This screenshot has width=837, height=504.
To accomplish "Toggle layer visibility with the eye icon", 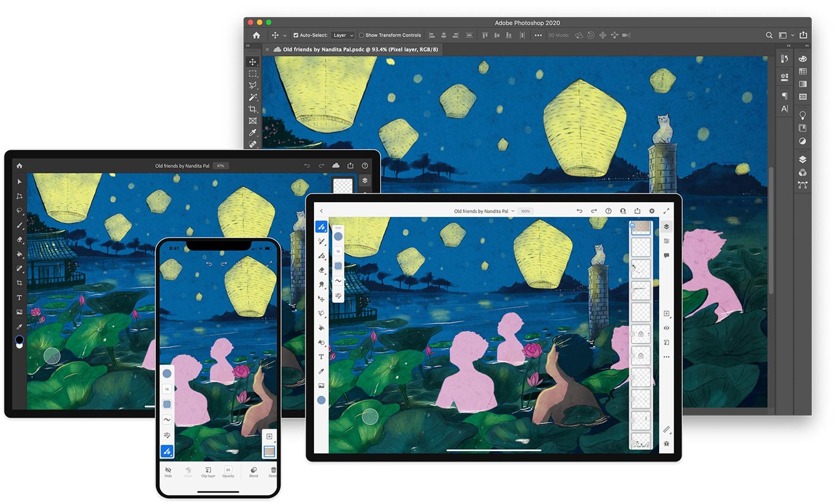I will [x=667, y=328].
